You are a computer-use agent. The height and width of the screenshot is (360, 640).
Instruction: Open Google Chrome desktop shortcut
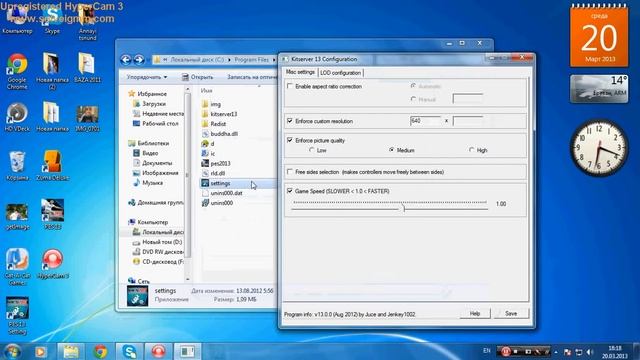(x=17, y=70)
